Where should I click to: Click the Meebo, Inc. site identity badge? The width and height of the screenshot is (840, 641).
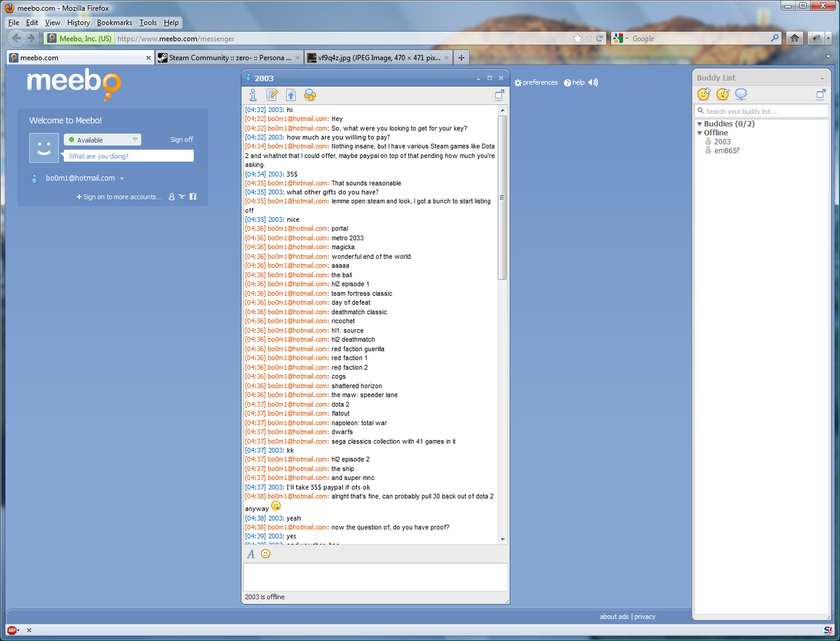click(80, 38)
